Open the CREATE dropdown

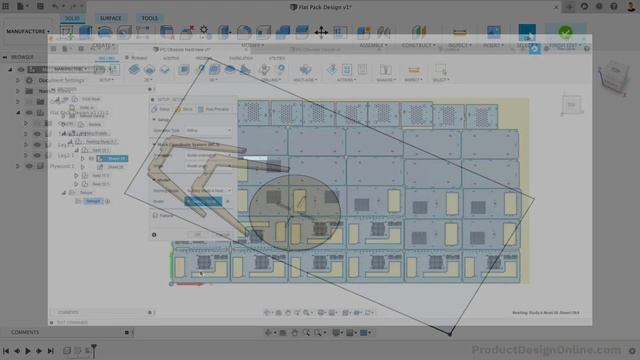(103, 45)
